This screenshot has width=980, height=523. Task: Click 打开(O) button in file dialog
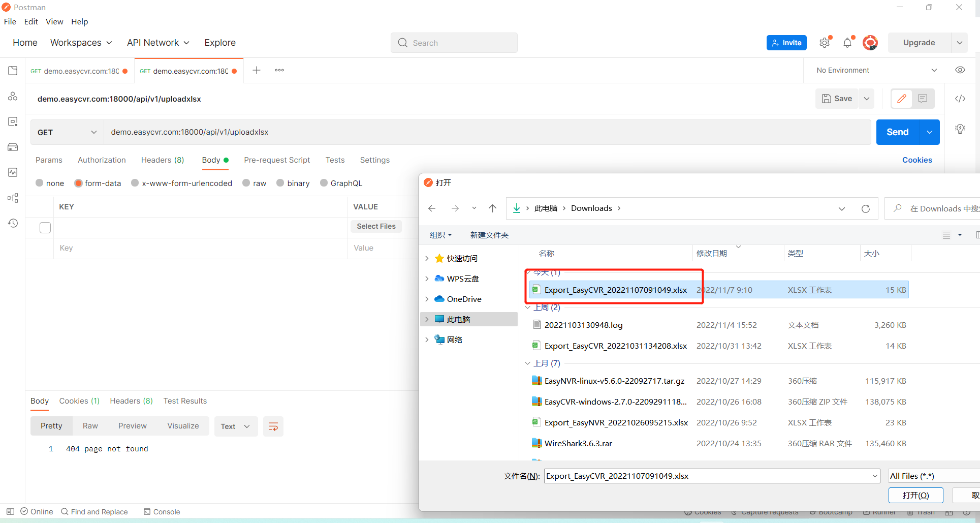point(916,495)
